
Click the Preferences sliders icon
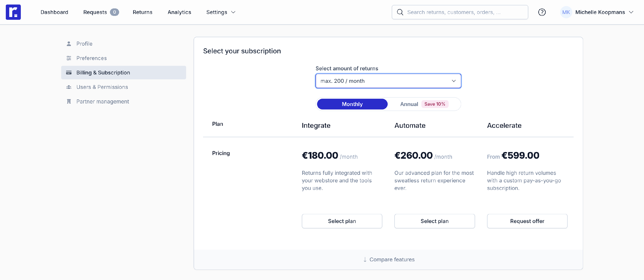69,58
